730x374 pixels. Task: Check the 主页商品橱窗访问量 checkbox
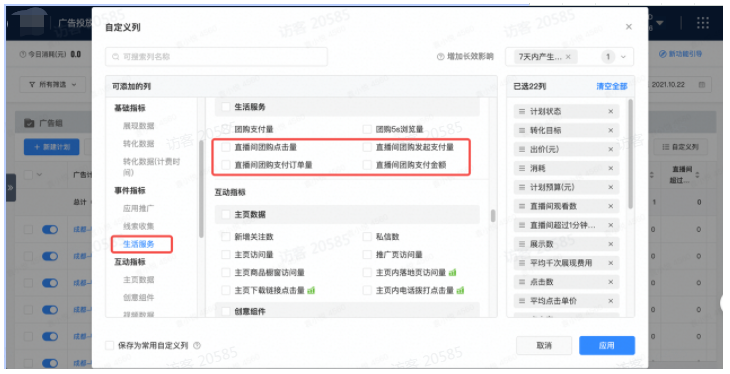[x=226, y=272]
